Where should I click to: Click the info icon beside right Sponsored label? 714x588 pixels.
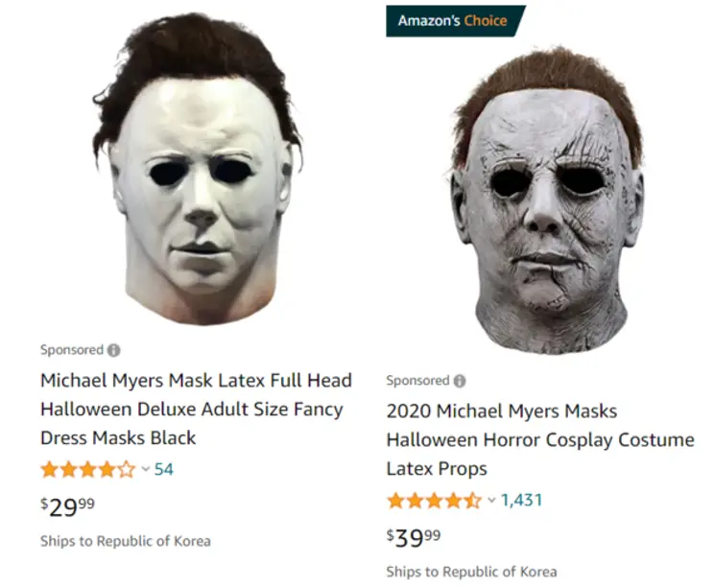click(460, 381)
